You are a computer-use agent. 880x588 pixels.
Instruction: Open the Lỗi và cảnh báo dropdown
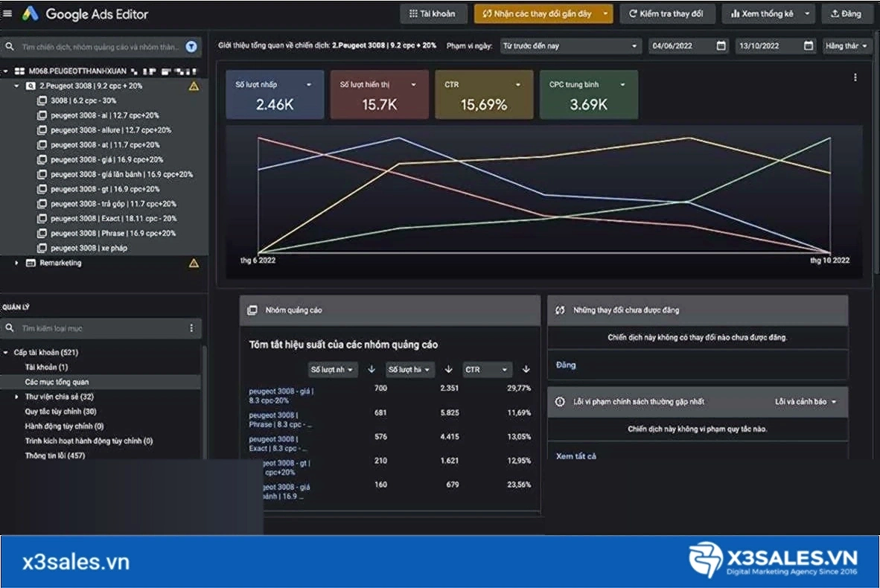click(806, 402)
